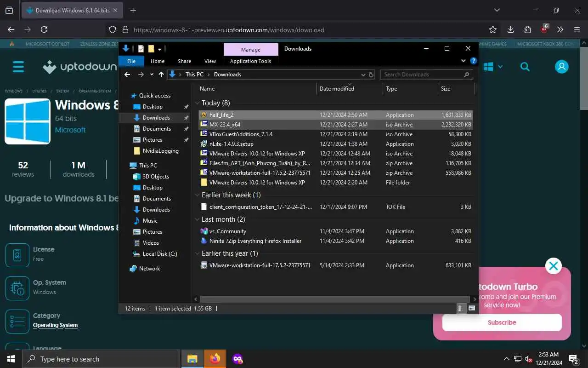The width and height of the screenshot is (588, 368).
Task: Select NvidiaLogging in Quick access
Action: click(x=156, y=151)
